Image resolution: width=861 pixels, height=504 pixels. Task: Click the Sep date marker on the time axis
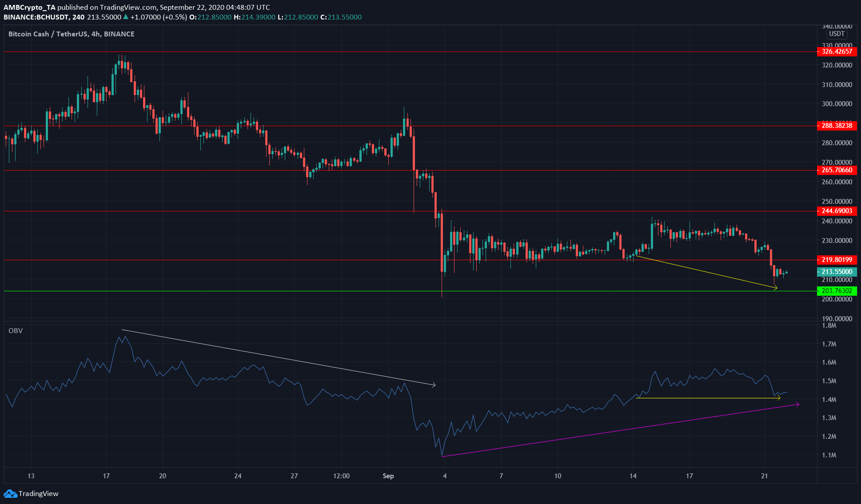[x=388, y=476]
